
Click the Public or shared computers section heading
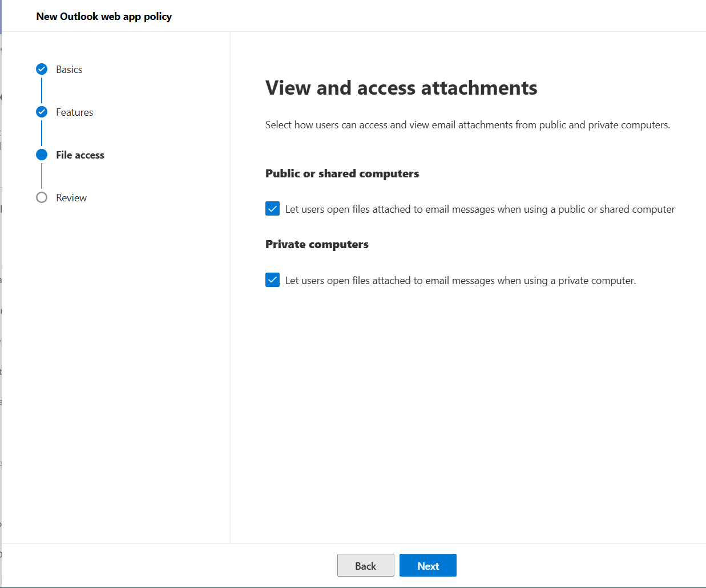click(342, 173)
